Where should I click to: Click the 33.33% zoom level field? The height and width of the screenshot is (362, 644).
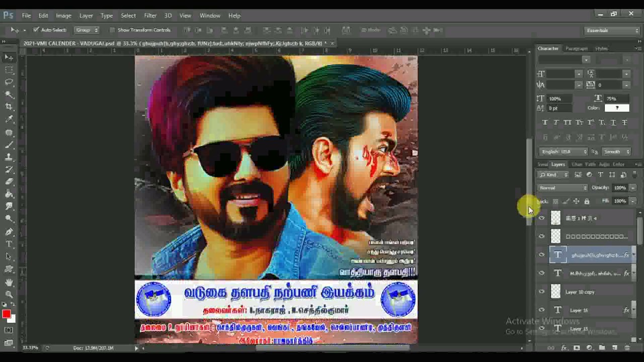click(x=30, y=348)
